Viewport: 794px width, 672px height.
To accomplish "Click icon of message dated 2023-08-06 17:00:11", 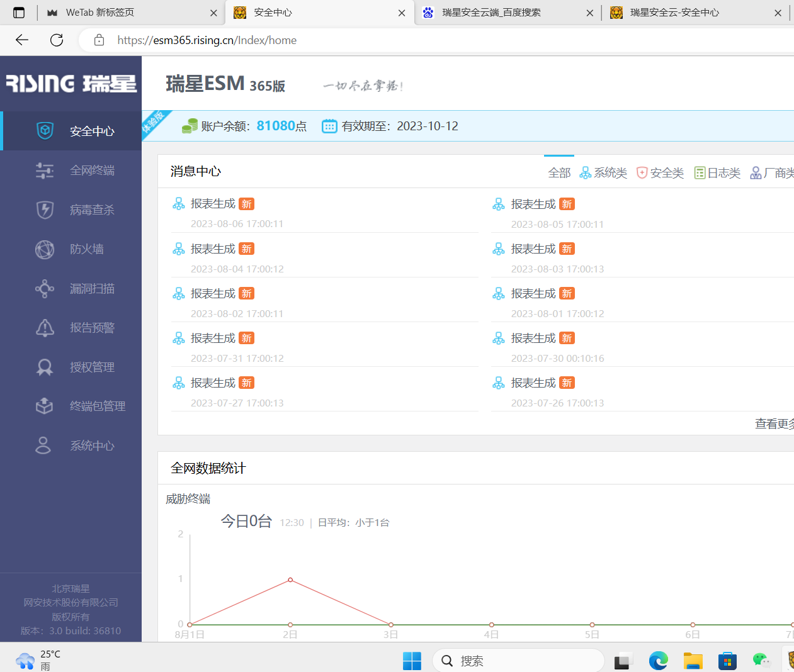I will pyautogui.click(x=179, y=204).
